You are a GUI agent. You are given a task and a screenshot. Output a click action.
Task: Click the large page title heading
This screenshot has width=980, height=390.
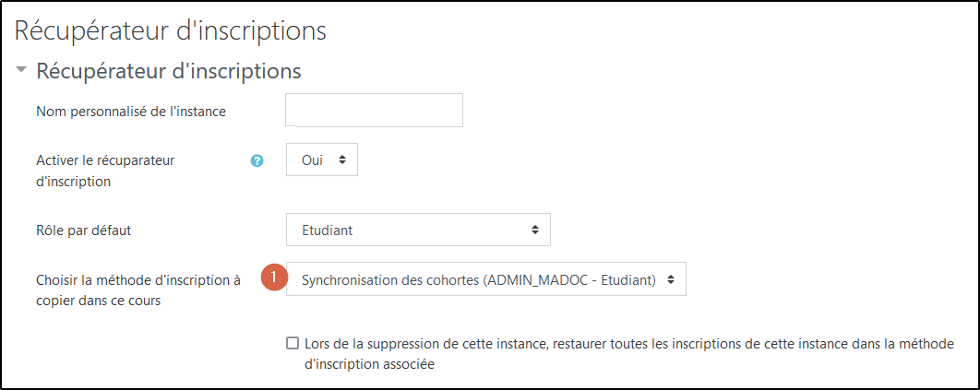click(x=171, y=30)
